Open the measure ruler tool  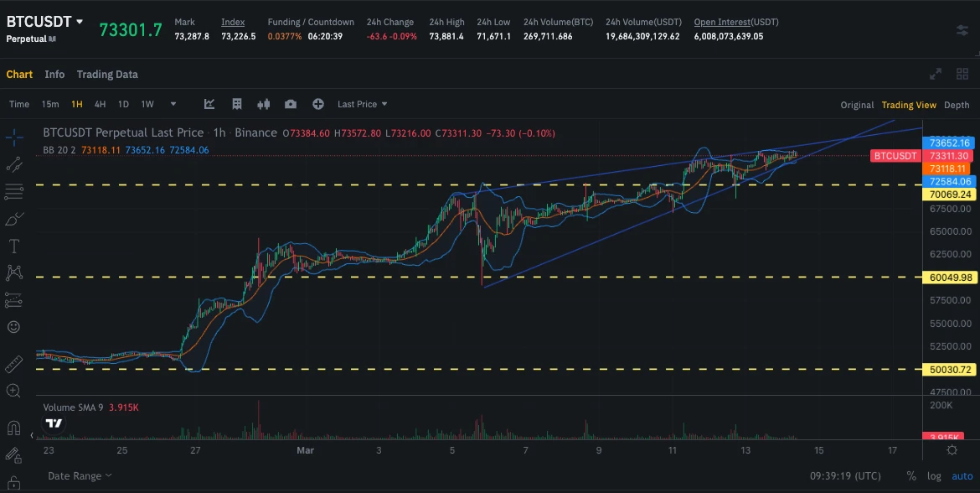click(13, 364)
